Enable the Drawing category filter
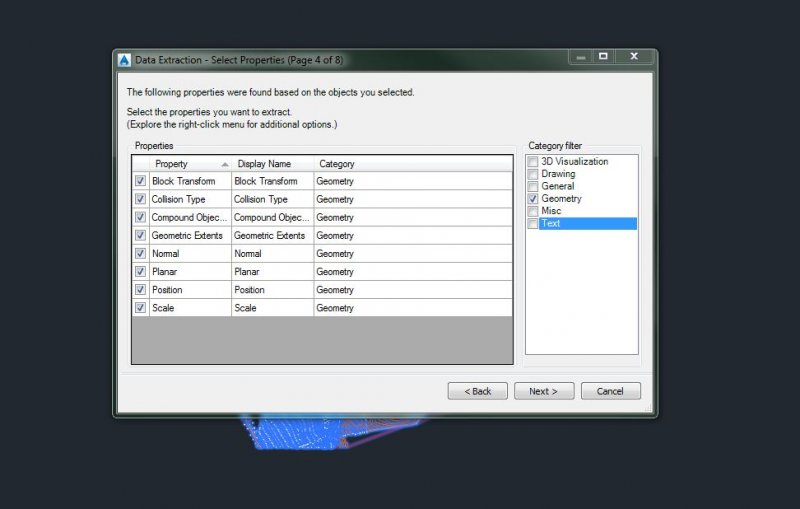800x509 pixels. coord(533,174)
